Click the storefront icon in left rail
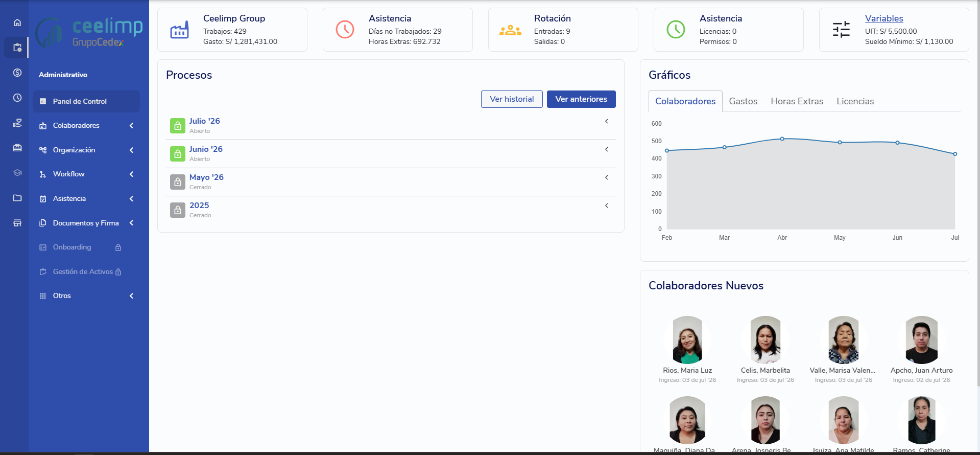Viewport: 980px width, 455px height. coord(17,223)
